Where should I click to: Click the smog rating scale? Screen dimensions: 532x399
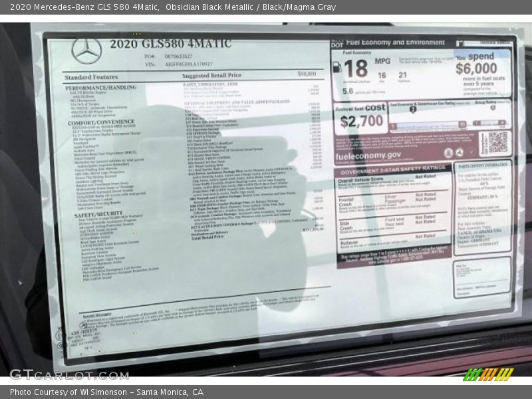pos(489,123)
